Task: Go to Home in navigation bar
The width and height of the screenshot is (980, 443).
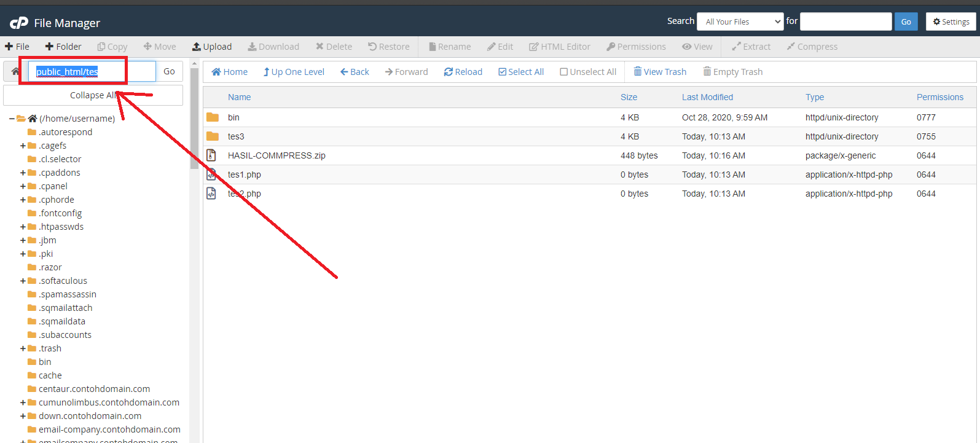Action: (x=230, y=72)
